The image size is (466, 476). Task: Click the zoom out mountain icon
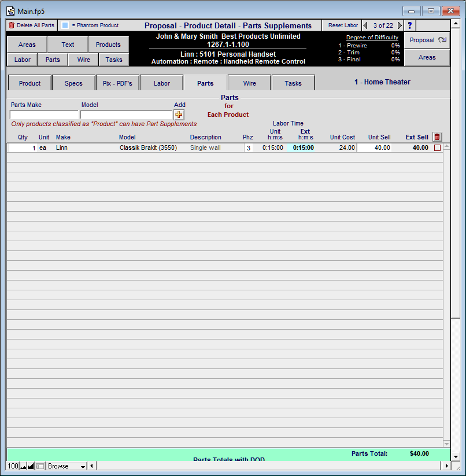tap(23, 466)
